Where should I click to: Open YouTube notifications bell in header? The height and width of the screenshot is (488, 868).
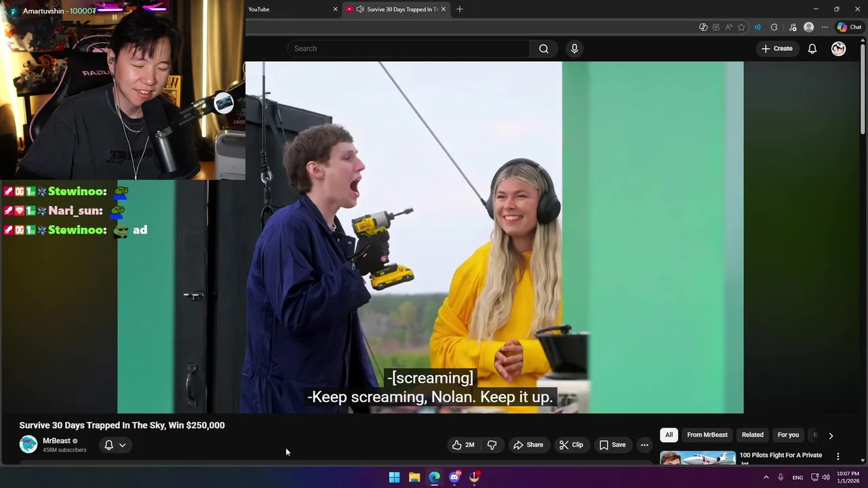tap(812, 49)
